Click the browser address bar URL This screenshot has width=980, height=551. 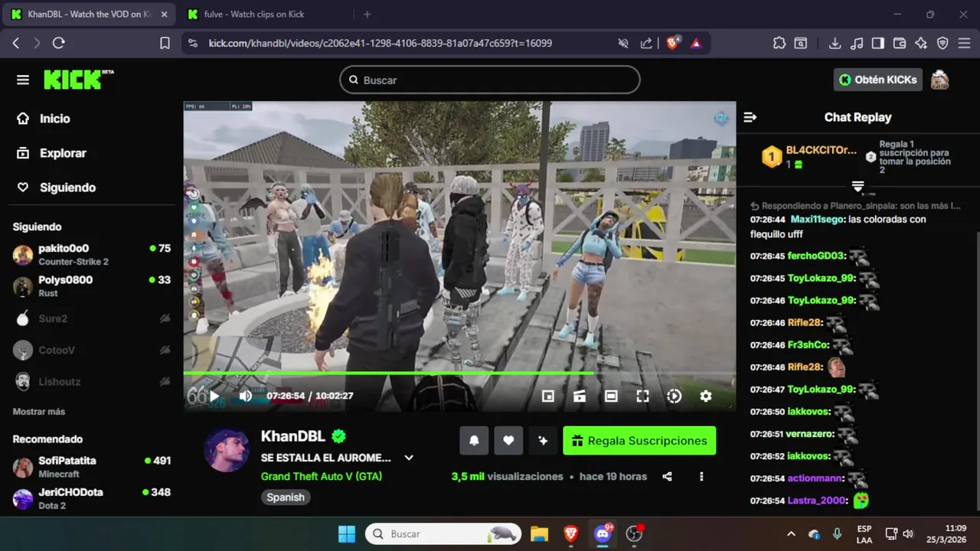pyautogui.click(x=381, y=44)
